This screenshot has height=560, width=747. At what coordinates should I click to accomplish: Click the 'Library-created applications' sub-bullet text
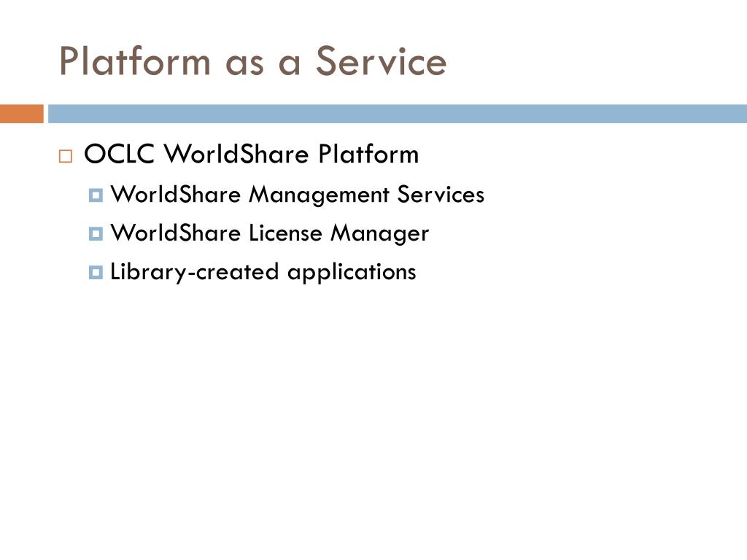[263, 273]
